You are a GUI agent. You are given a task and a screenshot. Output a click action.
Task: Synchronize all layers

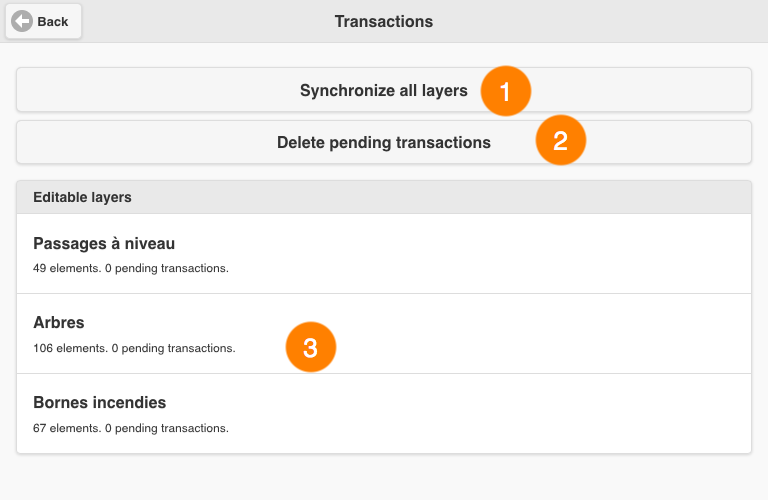[384, 90]
